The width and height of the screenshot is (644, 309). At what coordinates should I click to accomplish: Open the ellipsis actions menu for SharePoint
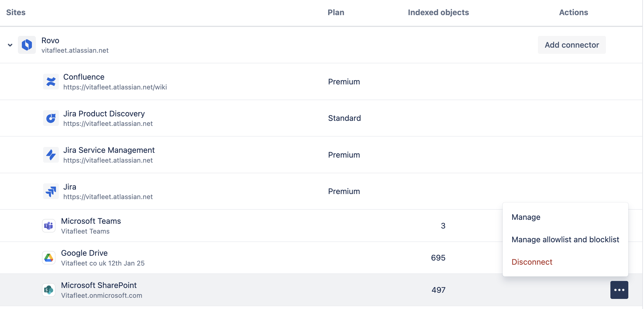click(619, 290)
